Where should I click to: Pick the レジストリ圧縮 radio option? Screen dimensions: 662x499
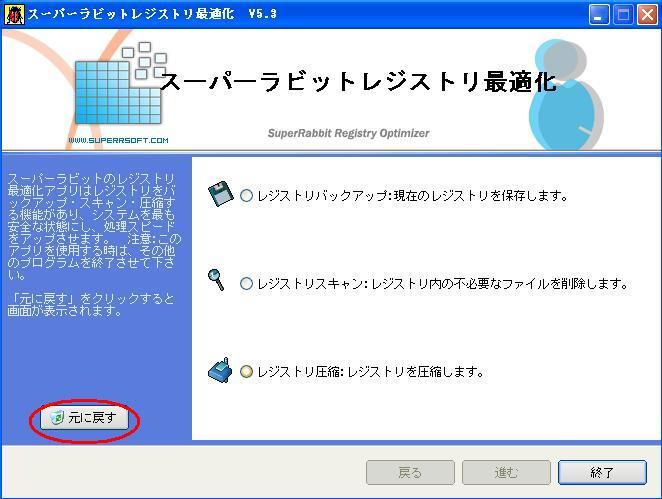pos(246,372)
